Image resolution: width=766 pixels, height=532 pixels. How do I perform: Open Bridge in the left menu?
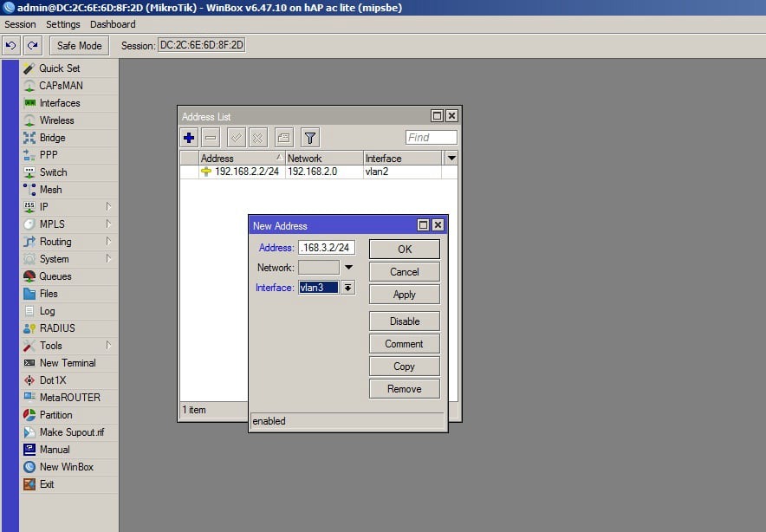[x=52, y=138]
